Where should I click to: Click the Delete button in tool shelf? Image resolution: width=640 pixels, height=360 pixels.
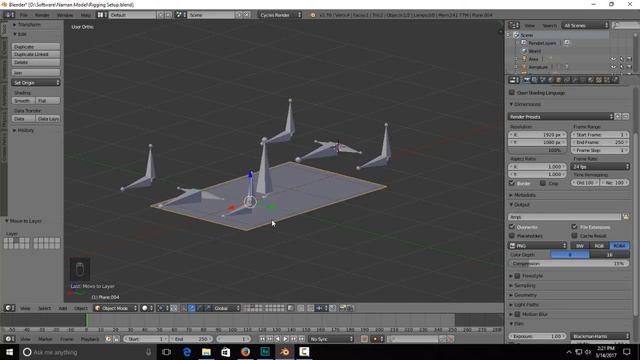pos(36,62)
